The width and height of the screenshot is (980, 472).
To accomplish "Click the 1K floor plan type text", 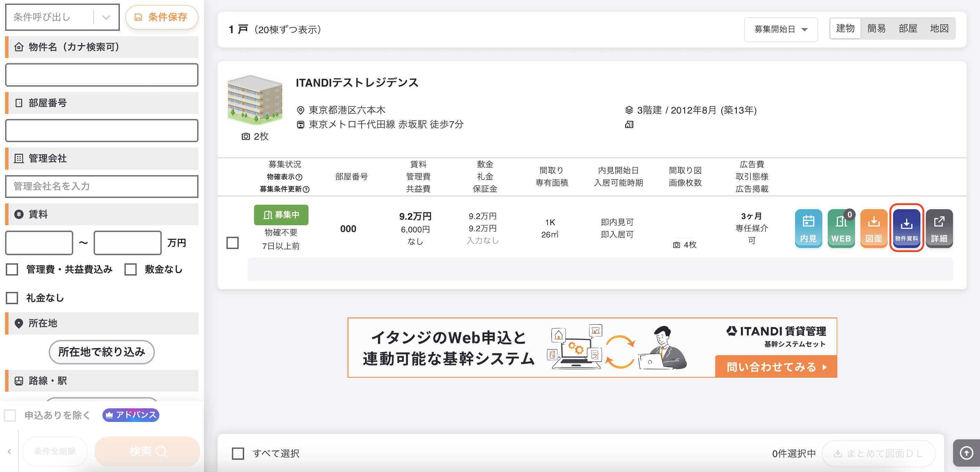I will click(550, 222).
